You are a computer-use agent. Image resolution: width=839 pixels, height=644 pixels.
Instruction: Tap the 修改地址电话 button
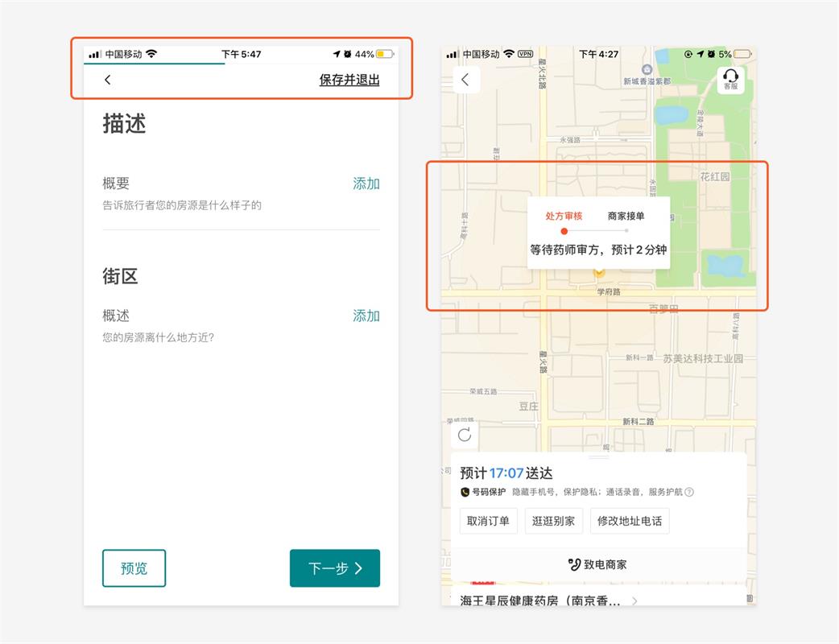pos(630,521)
